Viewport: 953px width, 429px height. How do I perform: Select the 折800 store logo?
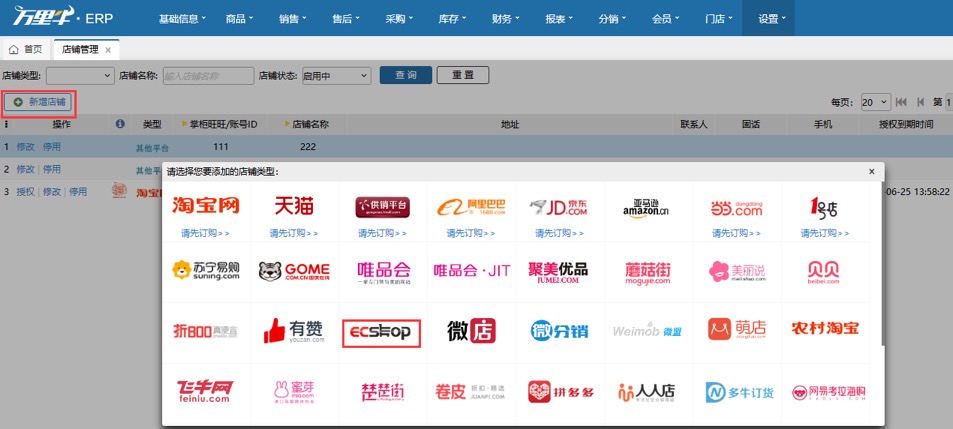click(x=205, y=331)
